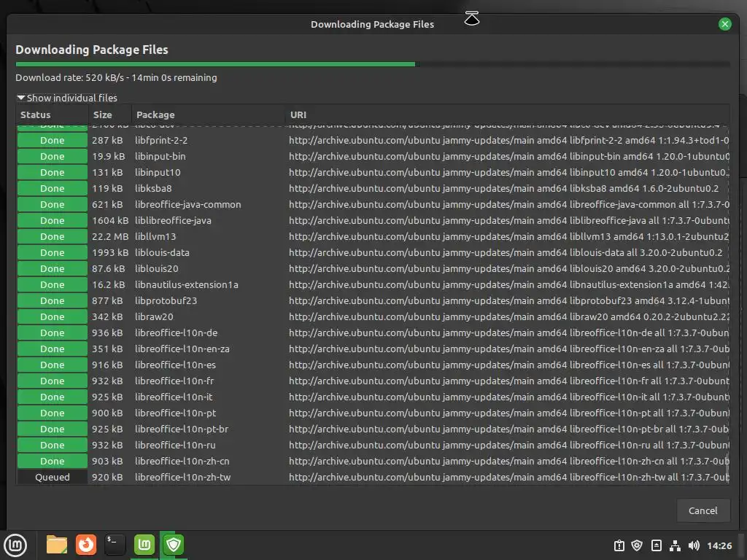Select the libreoffice-l10n-de package row
The image size is (747, 560).
[x=373, y=332]
